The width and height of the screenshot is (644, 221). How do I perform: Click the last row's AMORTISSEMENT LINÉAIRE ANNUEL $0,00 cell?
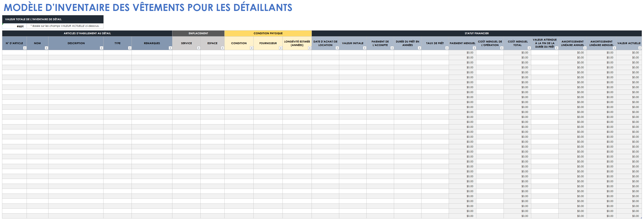(x=572, y=216)
